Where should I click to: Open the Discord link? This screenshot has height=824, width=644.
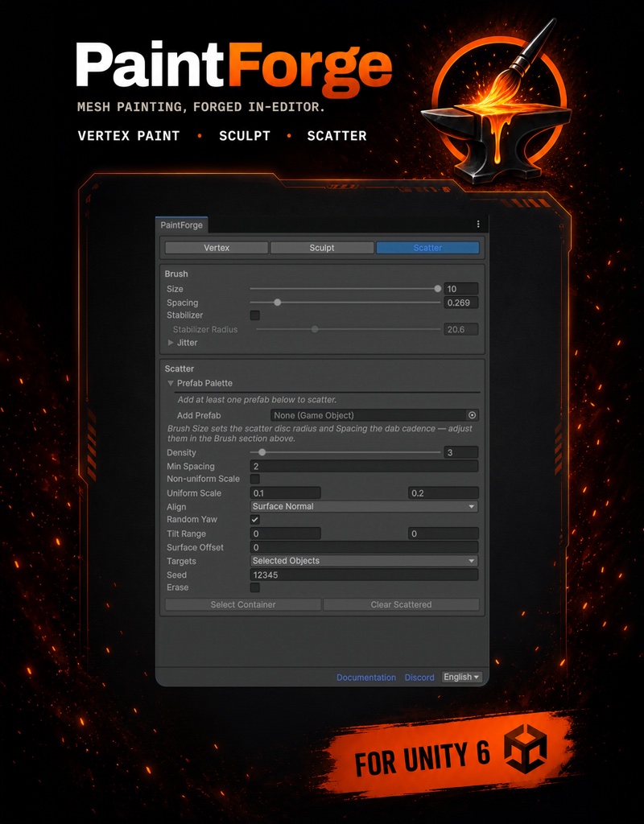click(x=419, y=678)
